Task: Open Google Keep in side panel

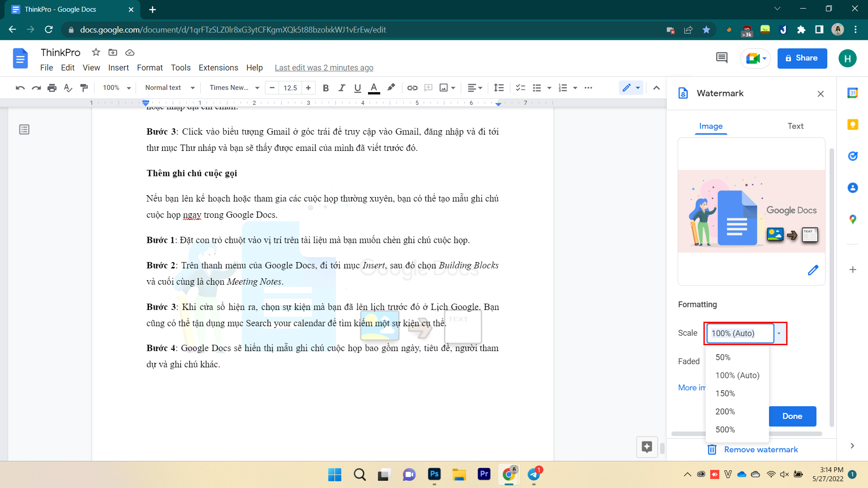Action: tap(853, 125)
